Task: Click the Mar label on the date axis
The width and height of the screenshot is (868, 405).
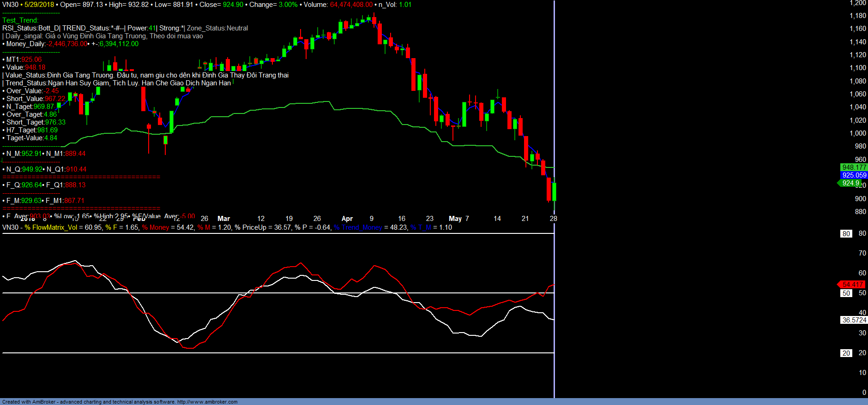Action: pyautogui.click(x=223, y=219)
